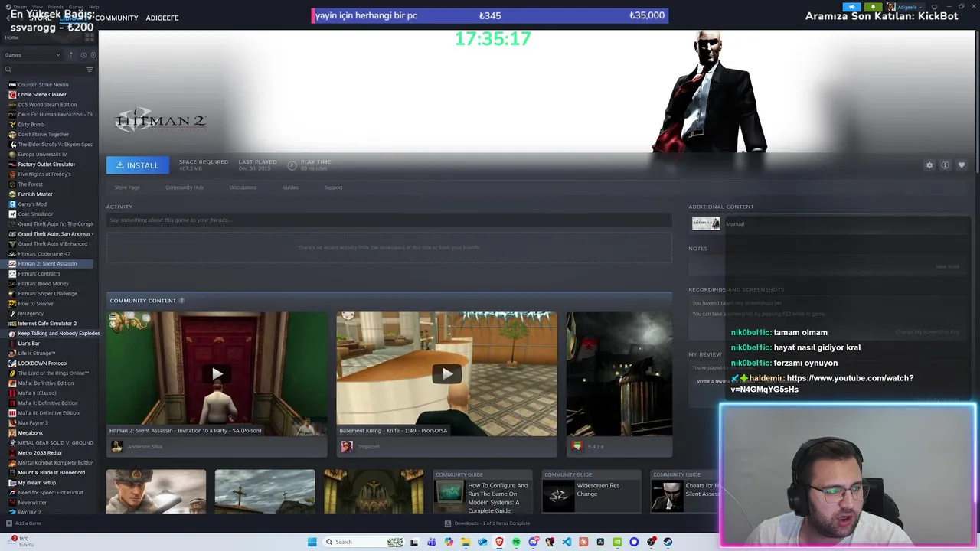Open File Explorer from the taskbar
The width and height of the screenshot is (980, 551).
[465, 542]
